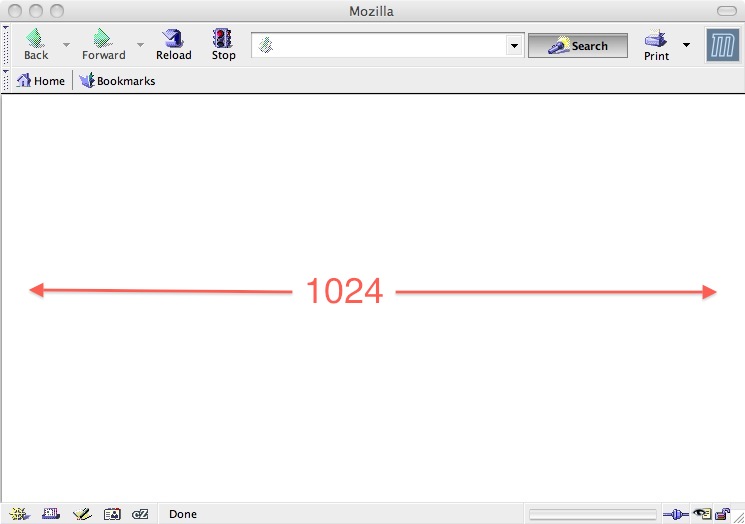This screenshot has height=524, width=745.
Task: Expand the location bar history dropdown
Action: tap(514, 46)
